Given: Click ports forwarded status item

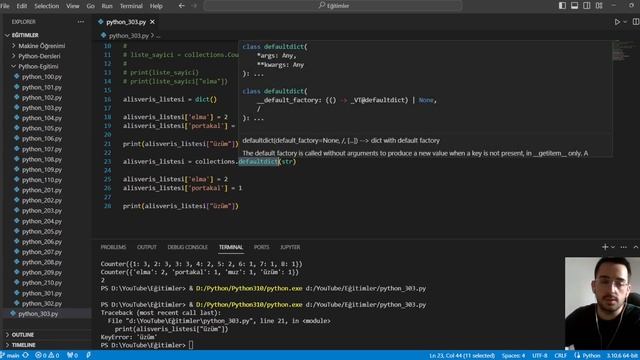Looking at the screenshot, I should [x=72, y=356].
